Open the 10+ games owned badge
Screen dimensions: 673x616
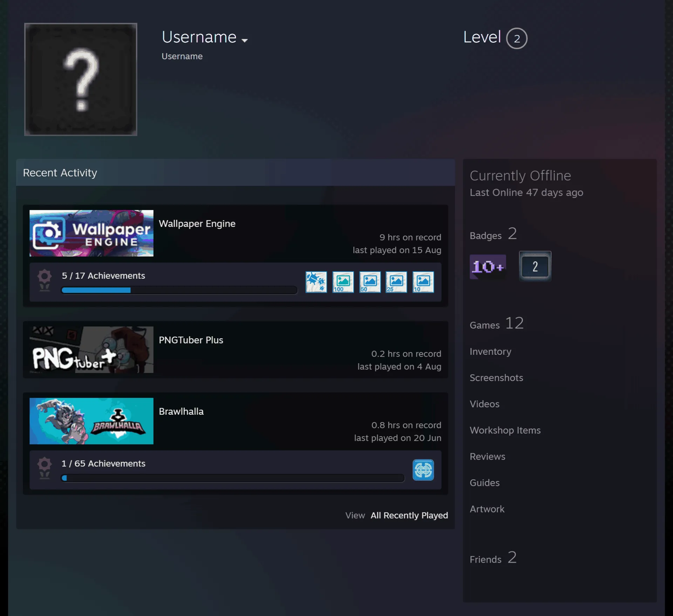488,266
